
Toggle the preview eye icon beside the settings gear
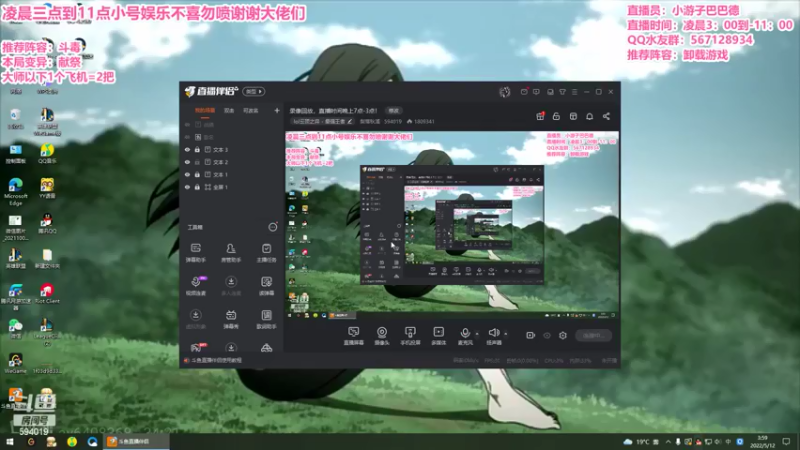(x=547, y=335)
